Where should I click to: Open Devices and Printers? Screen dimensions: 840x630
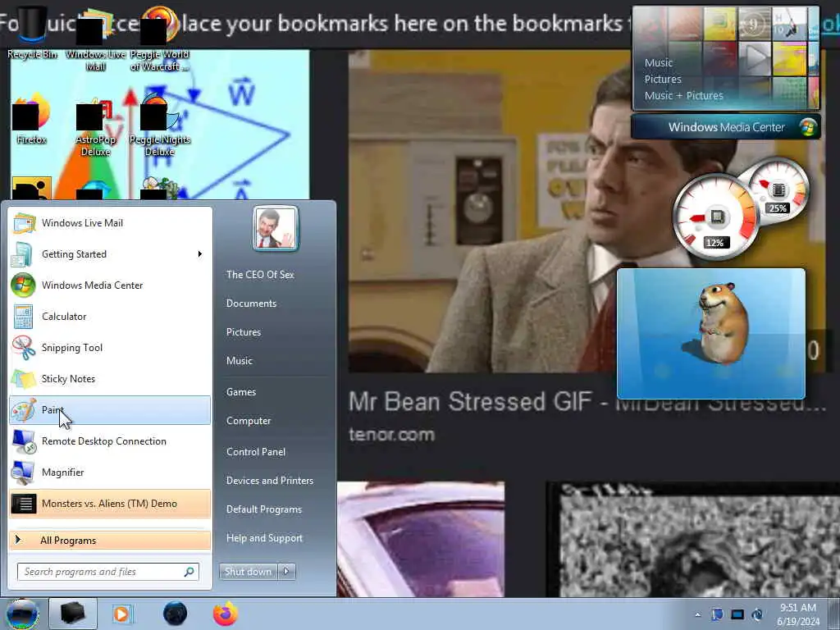(x=270, y=481)
